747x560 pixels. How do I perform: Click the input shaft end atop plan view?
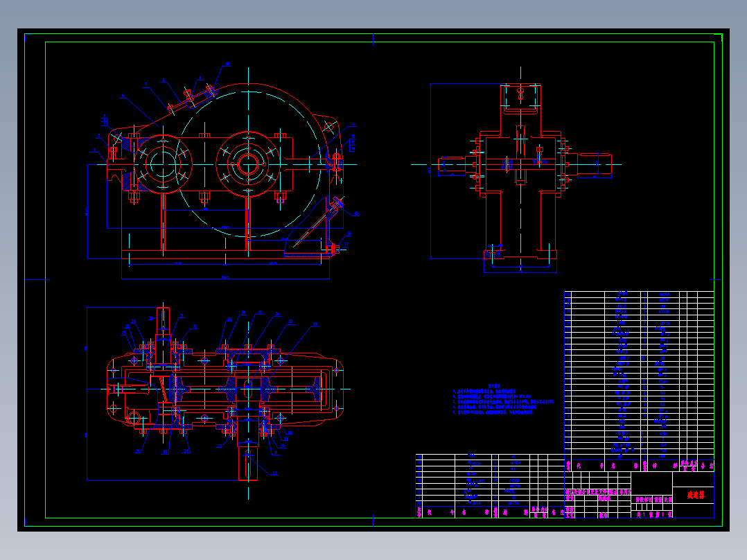(163, 321)
